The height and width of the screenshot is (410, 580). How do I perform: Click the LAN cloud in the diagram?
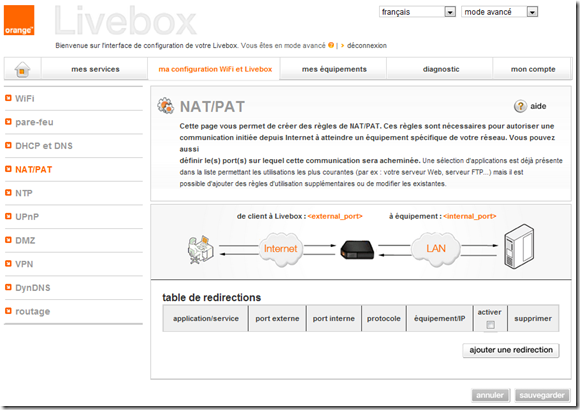(x=436, y=249)
